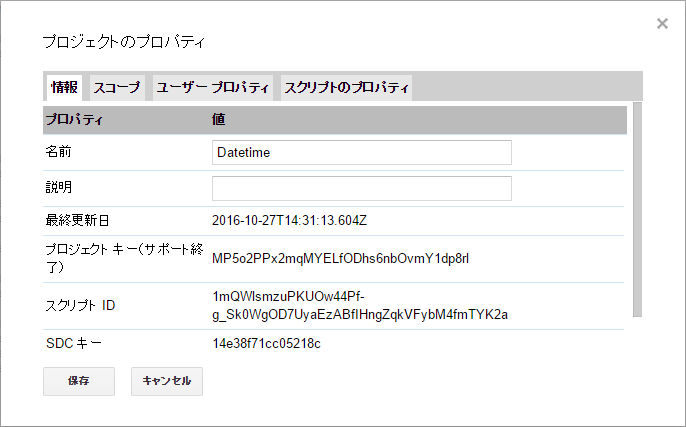This screenshot has height=427, width=686.
Task: Click the SDC key value 14e38f71cc05218c
Action: pyautogui.click(x=266, y=344)
